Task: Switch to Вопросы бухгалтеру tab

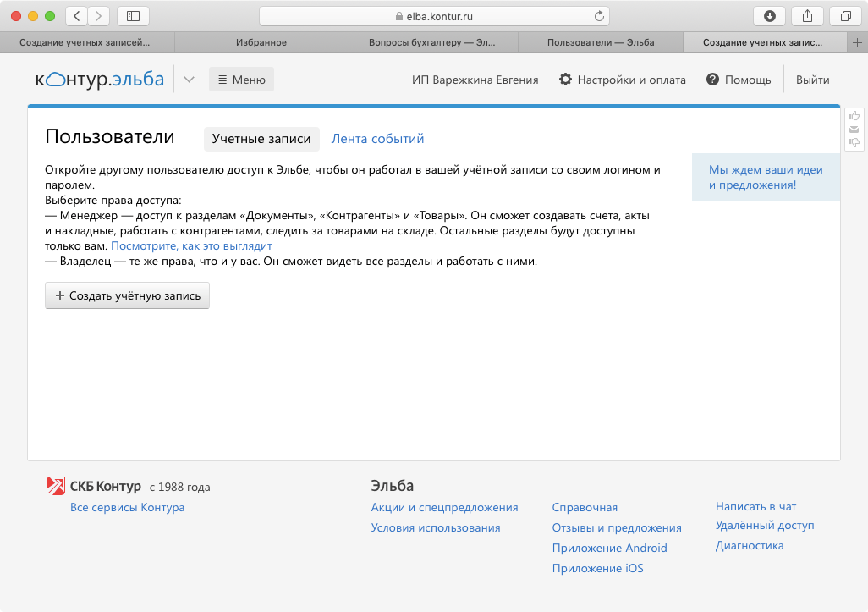Action: (x=433, y=42)
